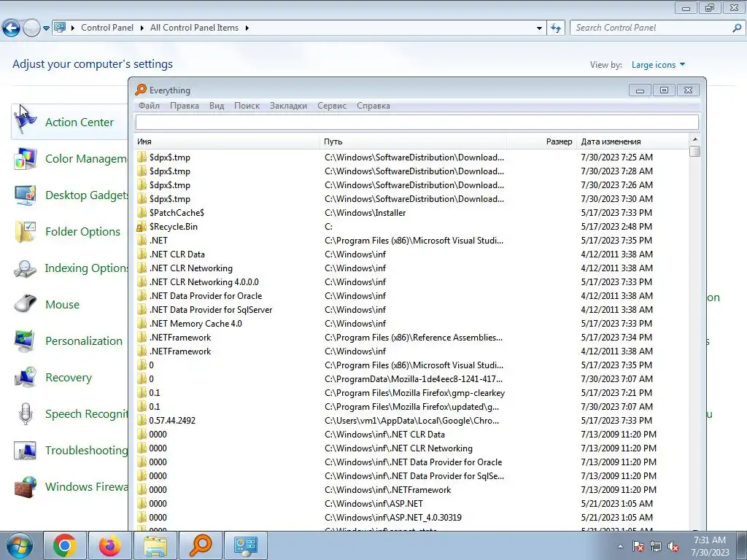Select $PatchCache$ entry name
Image resolution: width=747 pixels, height=560 pixels.
(177, 213)
